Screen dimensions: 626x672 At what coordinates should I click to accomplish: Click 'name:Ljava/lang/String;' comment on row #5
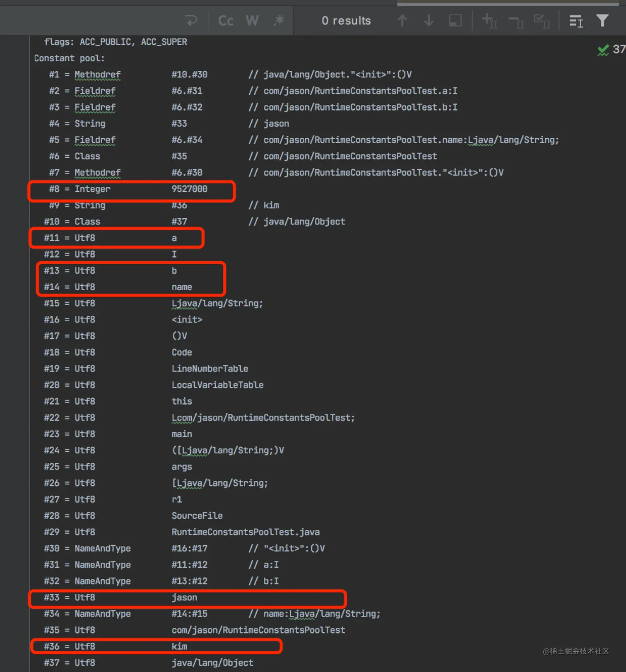pyautogui.click(x=501, y=140)
